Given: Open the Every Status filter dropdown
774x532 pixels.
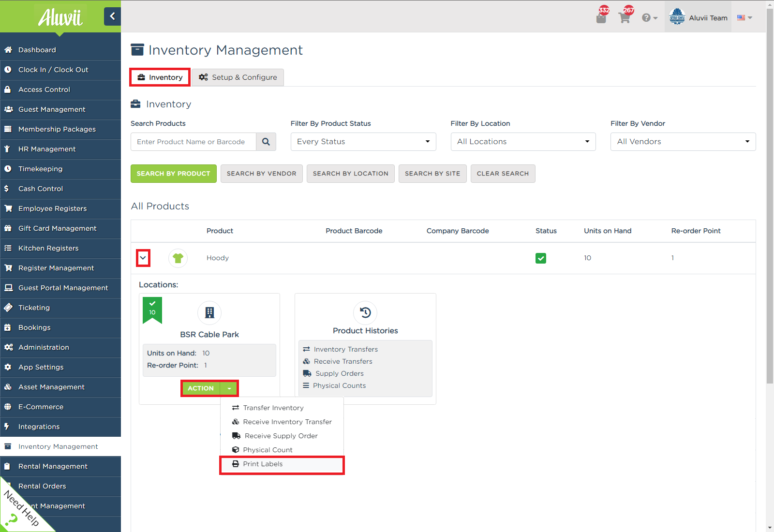Looking at the screenshot, I should (363, 141).
